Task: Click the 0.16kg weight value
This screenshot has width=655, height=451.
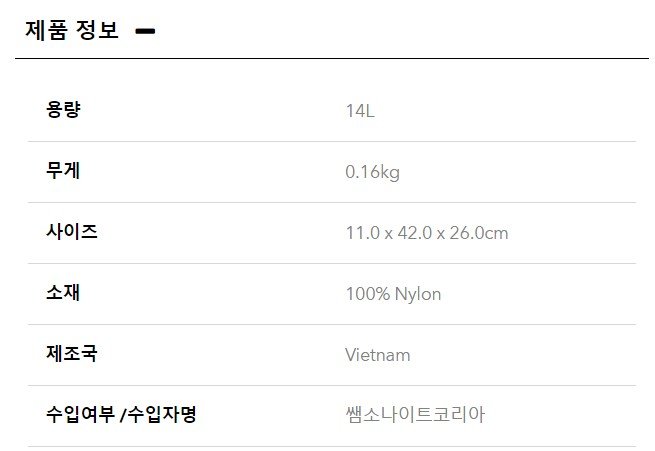Action: 373,172
